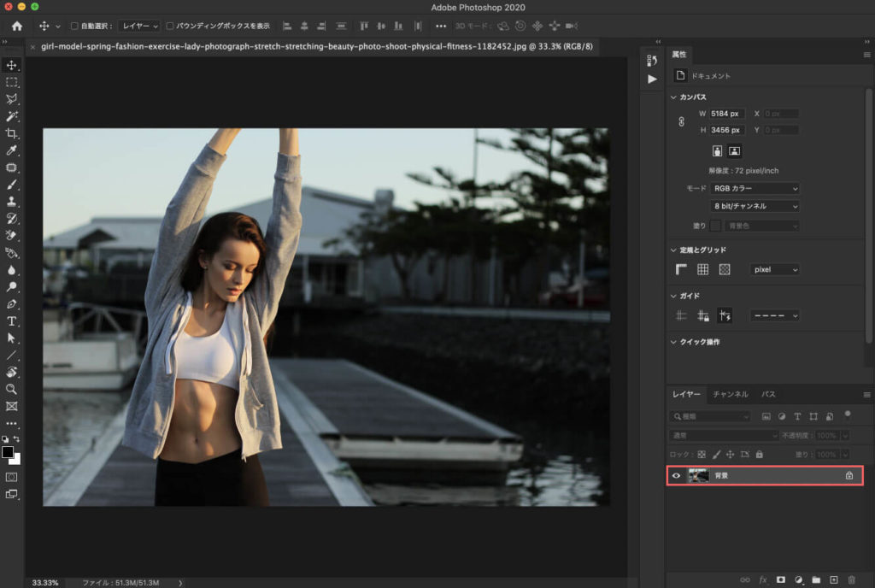Collapse the カンバス section

(673, 97)
